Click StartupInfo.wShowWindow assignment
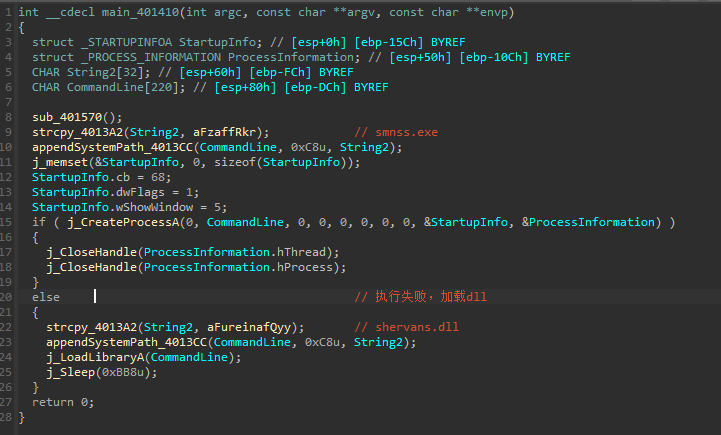This screenshot has height=435, width=721. pos(129,207)
